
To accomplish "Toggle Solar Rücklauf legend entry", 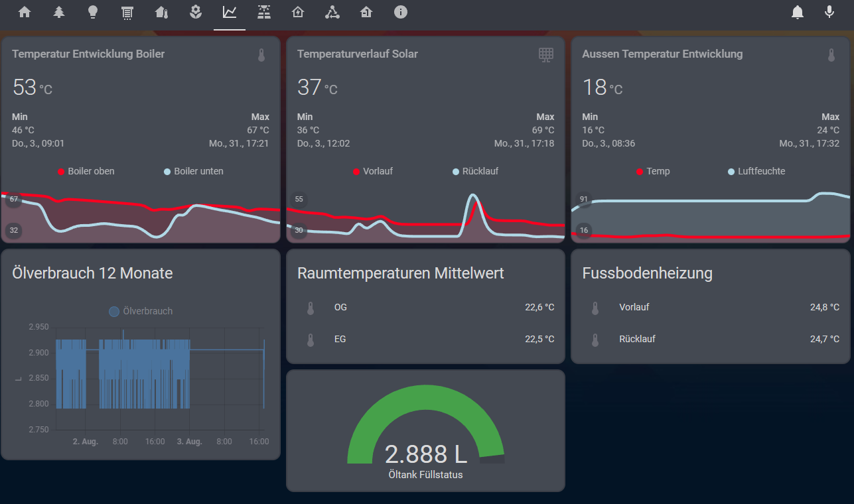I will [476, 171].
